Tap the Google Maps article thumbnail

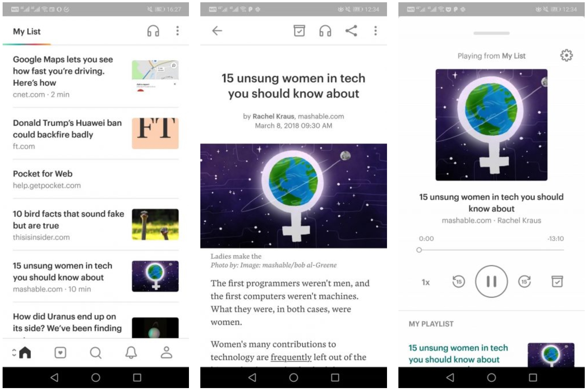coord(155,76)
